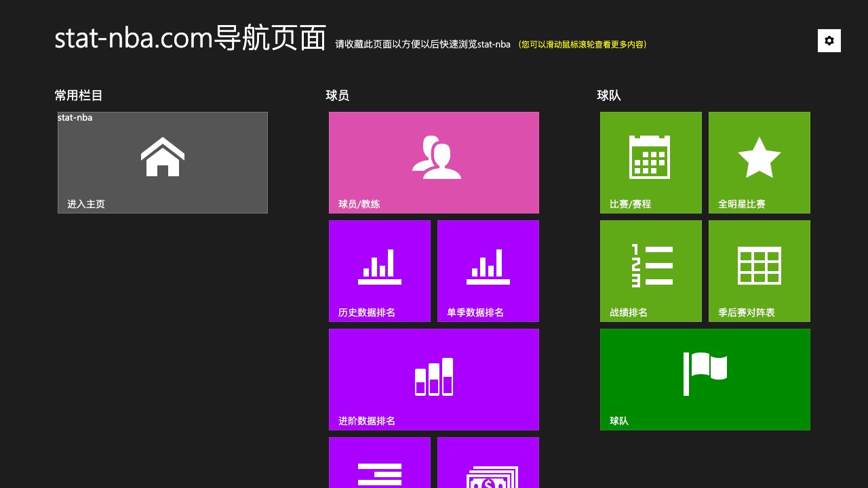Open the 战绩排名 numbered list tile

click(651, 271)
